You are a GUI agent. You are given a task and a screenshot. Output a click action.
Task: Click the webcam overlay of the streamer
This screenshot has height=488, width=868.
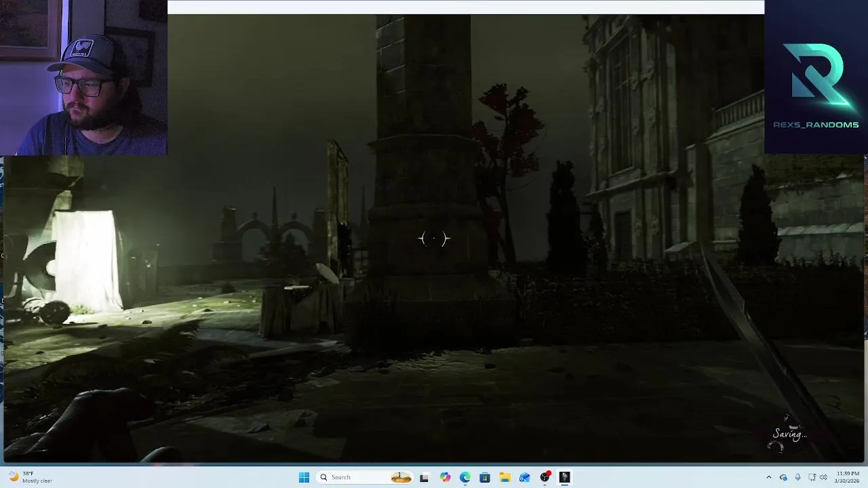(83, 77)
